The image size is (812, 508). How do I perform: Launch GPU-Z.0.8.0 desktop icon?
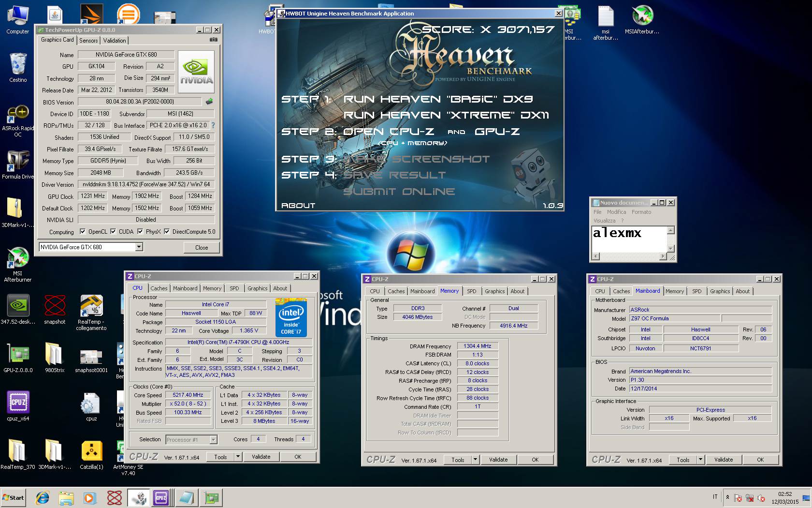pos(18,358)
